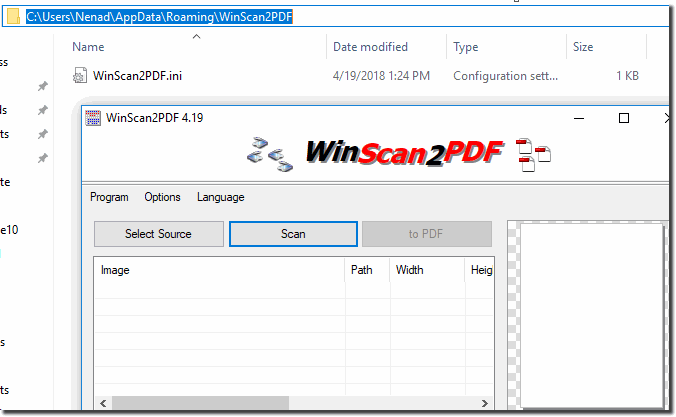Click the 1 KB size value
The width and height of the screenshot is (676, 417).
(627, 76)
